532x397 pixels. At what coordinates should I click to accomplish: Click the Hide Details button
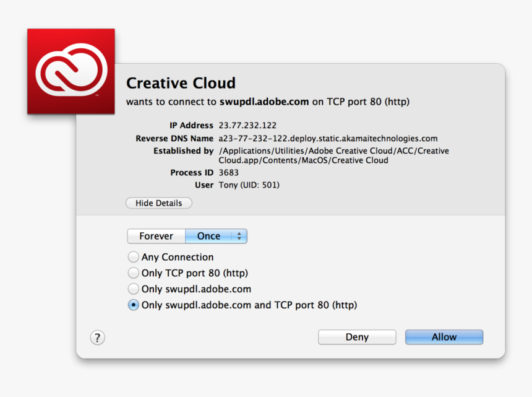pos(159,203)
